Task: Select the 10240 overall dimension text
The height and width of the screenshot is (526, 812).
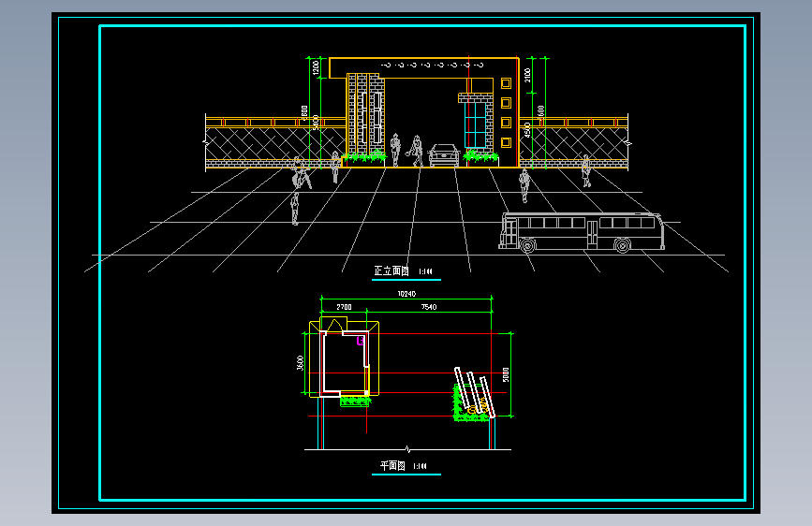Action: pyautogui.click(x=406, y=294)
